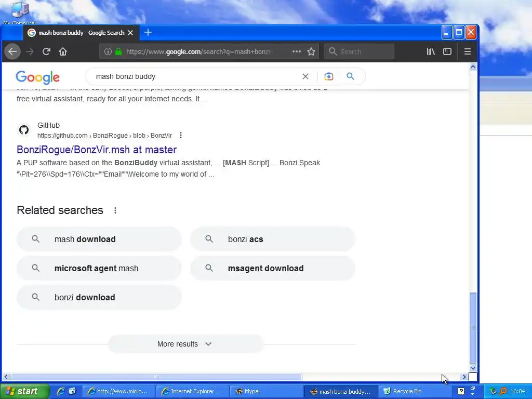The height and width of the screenshot is (399, 532).
Task: Launch Internet Explorer from quick launch
Action: [60, 391]
